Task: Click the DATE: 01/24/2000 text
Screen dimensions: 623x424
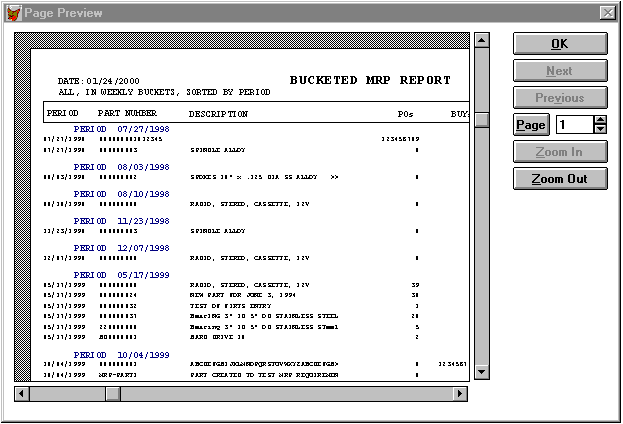Action: click(x=99, y=81)
